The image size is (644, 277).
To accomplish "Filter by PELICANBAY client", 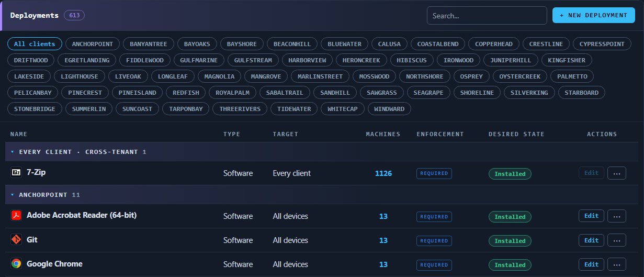I will coord(32,93).
